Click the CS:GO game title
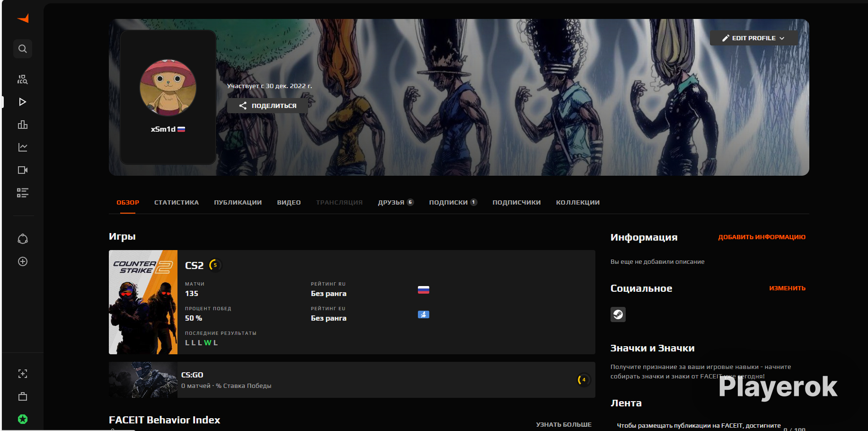Image resolution: width=868 pixels, height=431 pixels. click(192, 375)
